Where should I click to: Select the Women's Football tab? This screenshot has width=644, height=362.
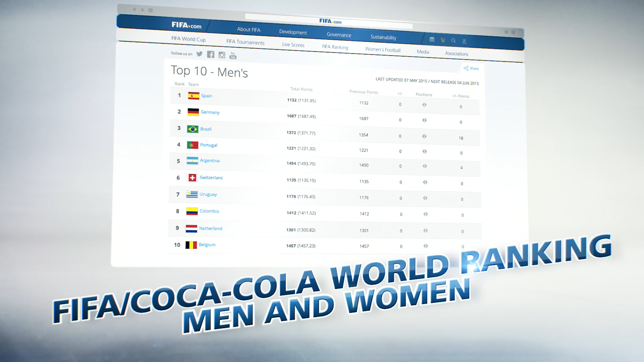click(382, 50)
